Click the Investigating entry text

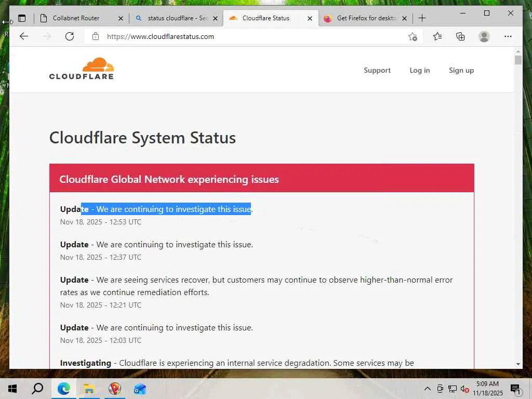[x=237, y=363]
